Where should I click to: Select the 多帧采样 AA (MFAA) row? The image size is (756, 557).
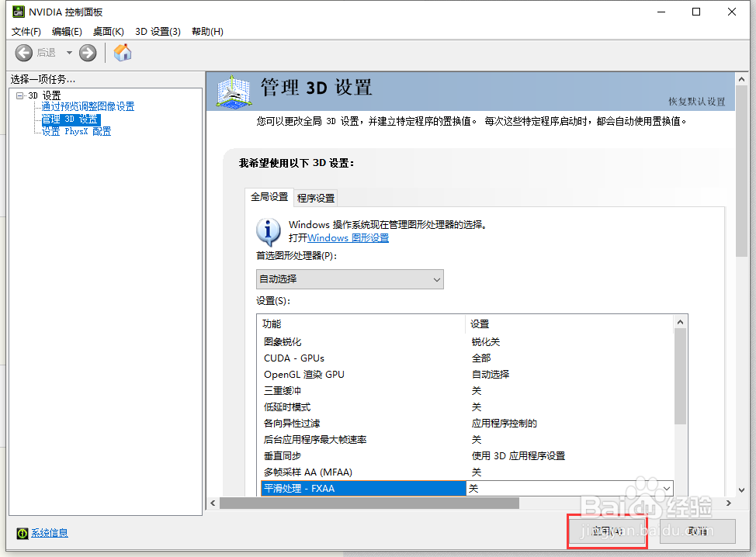[x=466, y=472]
